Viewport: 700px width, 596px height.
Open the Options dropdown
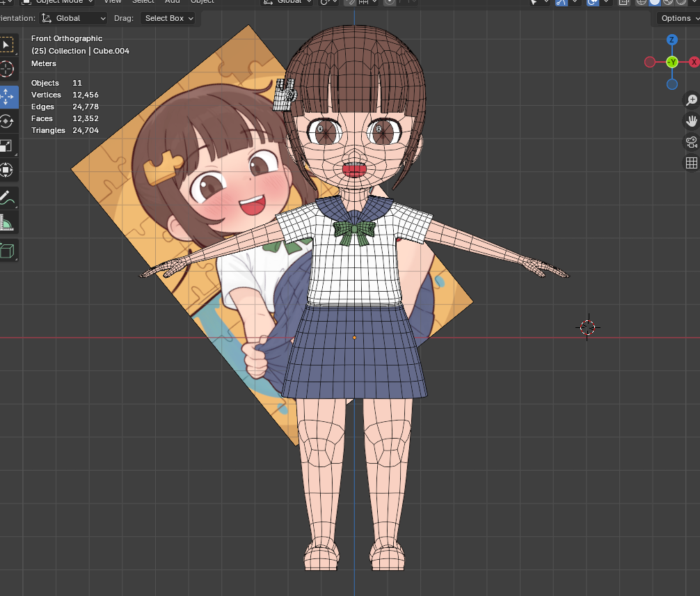(678, 18)
